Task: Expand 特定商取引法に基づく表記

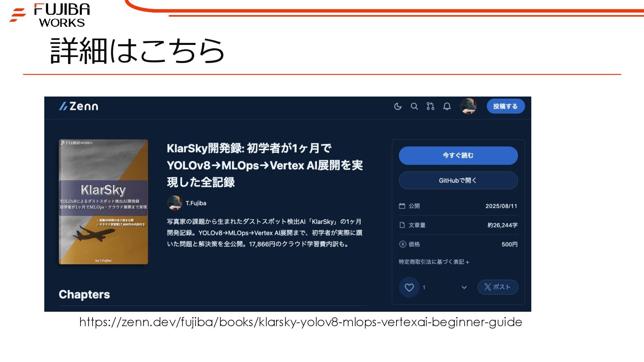Action: coord(434,262)
